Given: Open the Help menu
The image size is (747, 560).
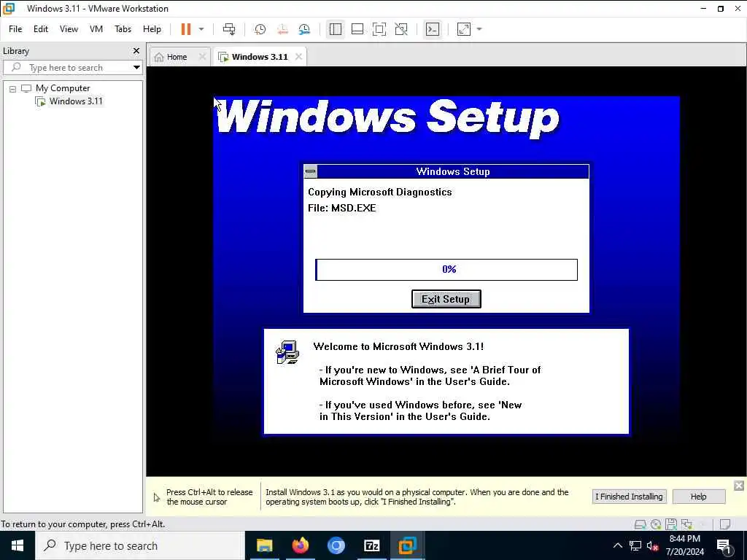Looking at the screenshot, I should click(152, 29).
